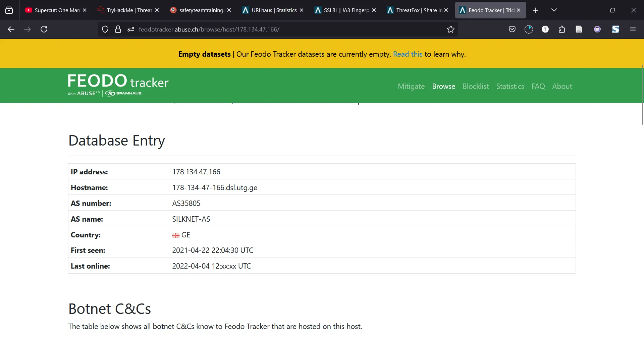Open Firefox hamburger application menu
The width and height of the screenshot is (644, 337).
click(633, 29)
